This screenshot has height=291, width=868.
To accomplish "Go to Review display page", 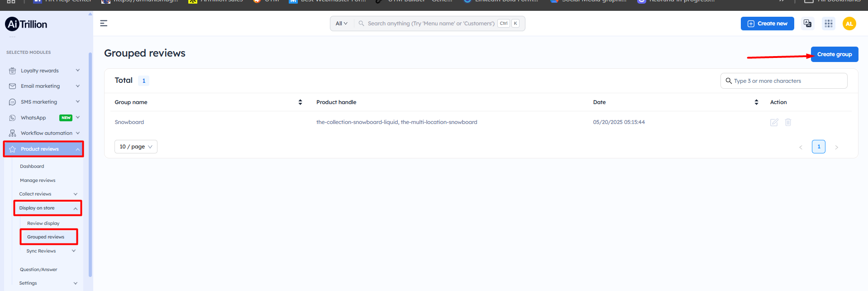I will [x=43, y=223].
